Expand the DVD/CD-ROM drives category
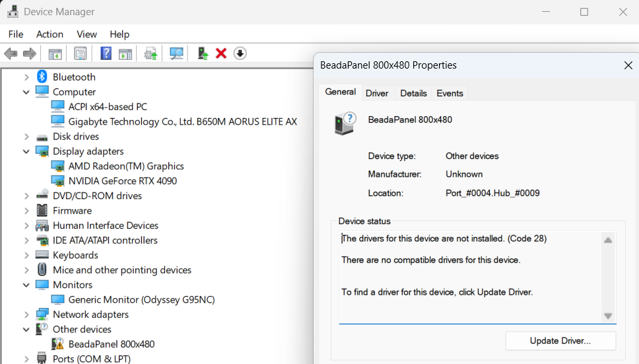Viewport: 639px width, 364px height. [x=26, y=196]
